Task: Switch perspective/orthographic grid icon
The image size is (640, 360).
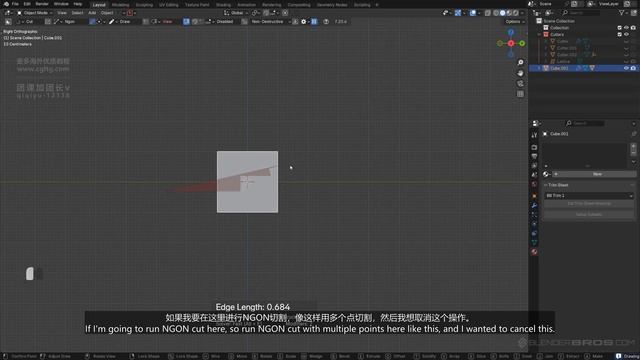Action: coord(520,94)
